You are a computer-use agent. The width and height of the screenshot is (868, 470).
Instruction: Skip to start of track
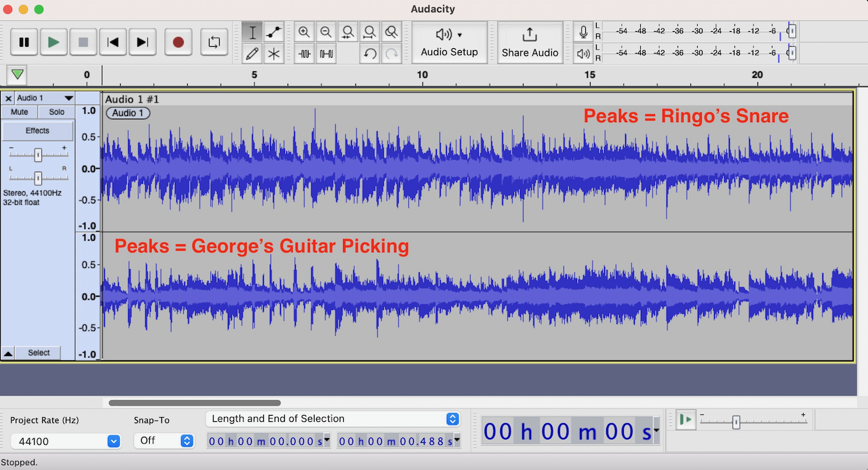[113, 42]
